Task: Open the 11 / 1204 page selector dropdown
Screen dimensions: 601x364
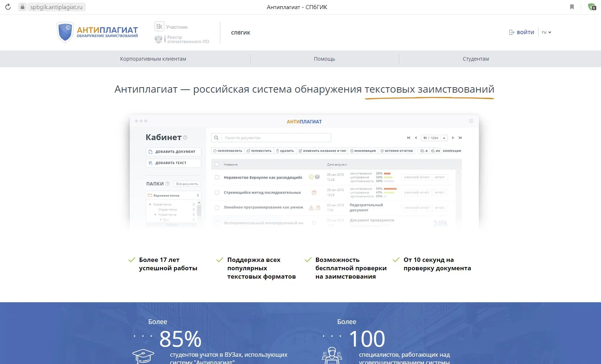Action: coord(434,138)
